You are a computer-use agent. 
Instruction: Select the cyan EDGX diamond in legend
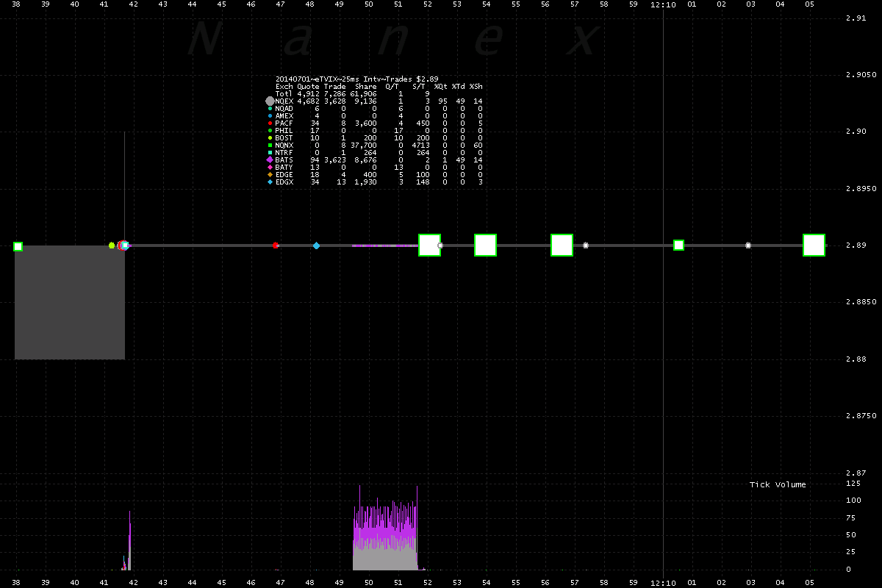(x=270, y=182)
